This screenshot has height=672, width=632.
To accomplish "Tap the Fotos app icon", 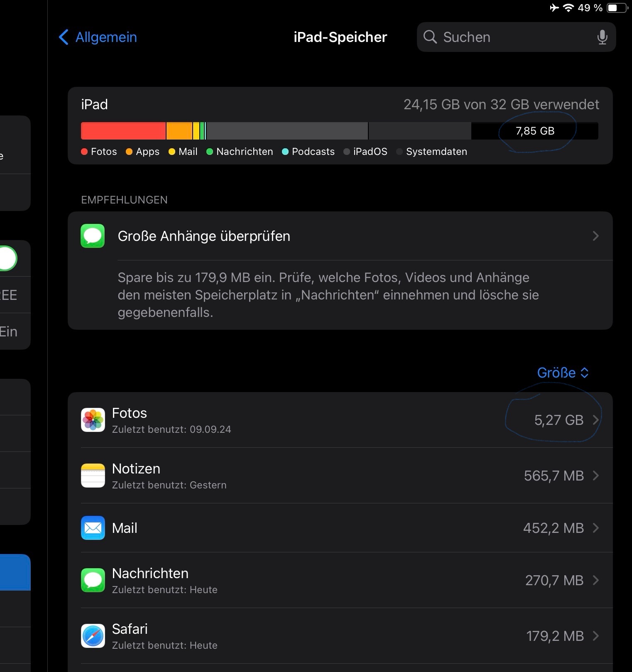I will pos(93,420).
